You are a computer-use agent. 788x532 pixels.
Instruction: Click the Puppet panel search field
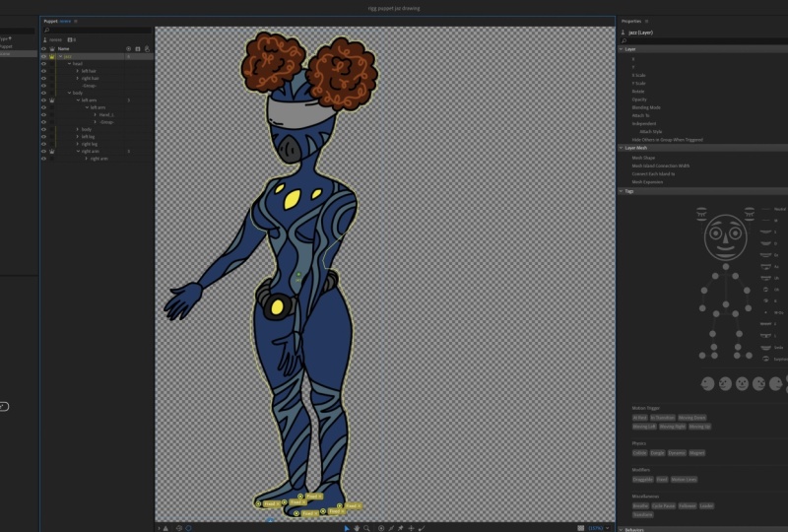(x=97, y=31)
